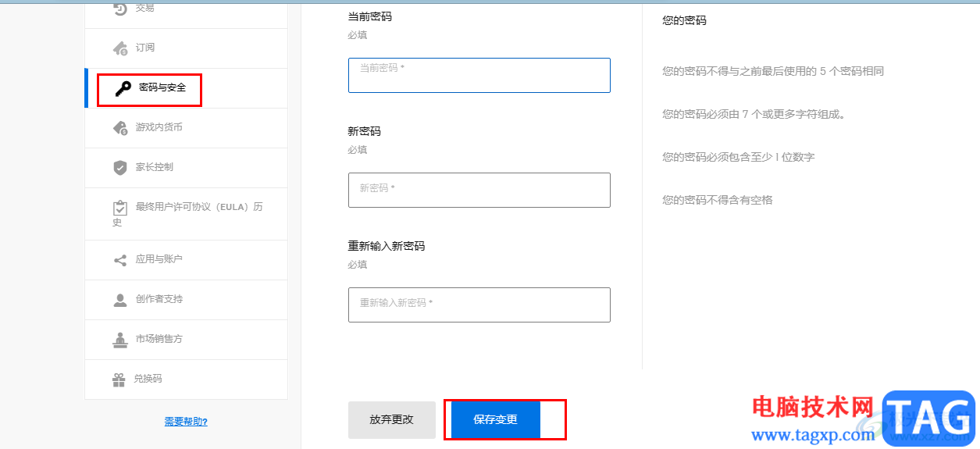Open the 兑换码 redeem code page
Screen dimensions: 980x449
[x=148, y=379]
